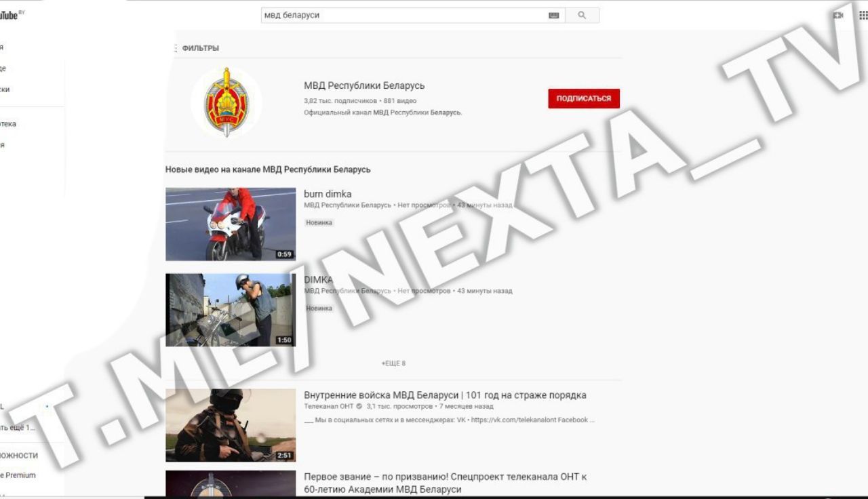The image size is (868, 499).
Task: Open 'Внутренние войска МВД Беларуси' video title
Action: click(x=445, y=395)
